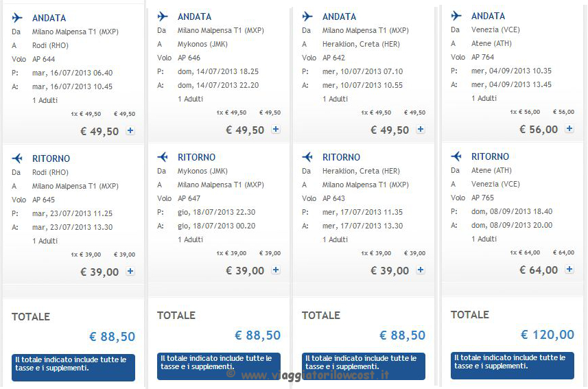Click the tax notice under the Rodi total
The height and width of the screenshot is (389, 588).
point(73,368)
